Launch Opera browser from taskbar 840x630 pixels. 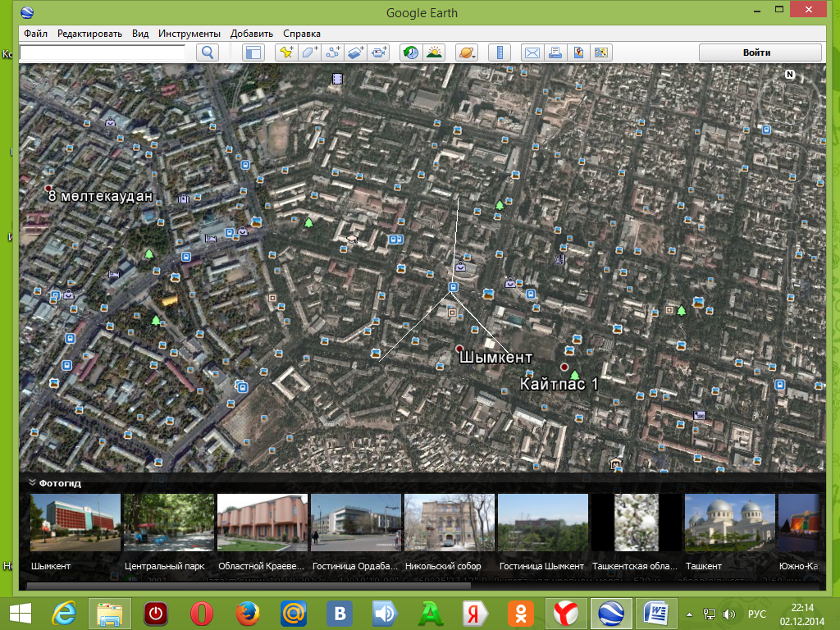202,614
